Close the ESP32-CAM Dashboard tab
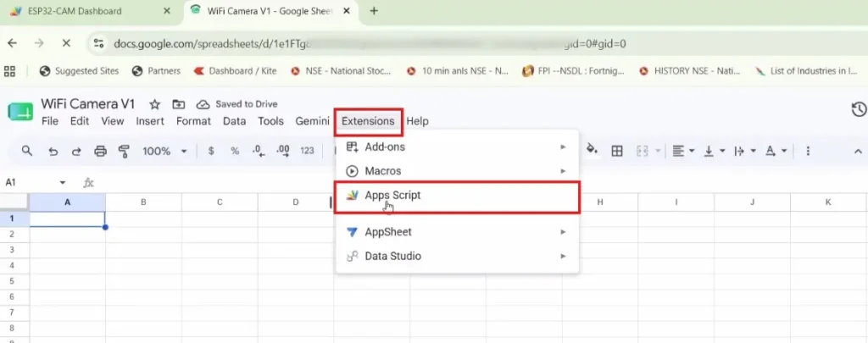This screenshot has height=343, width=868. [x=167, y=11]
